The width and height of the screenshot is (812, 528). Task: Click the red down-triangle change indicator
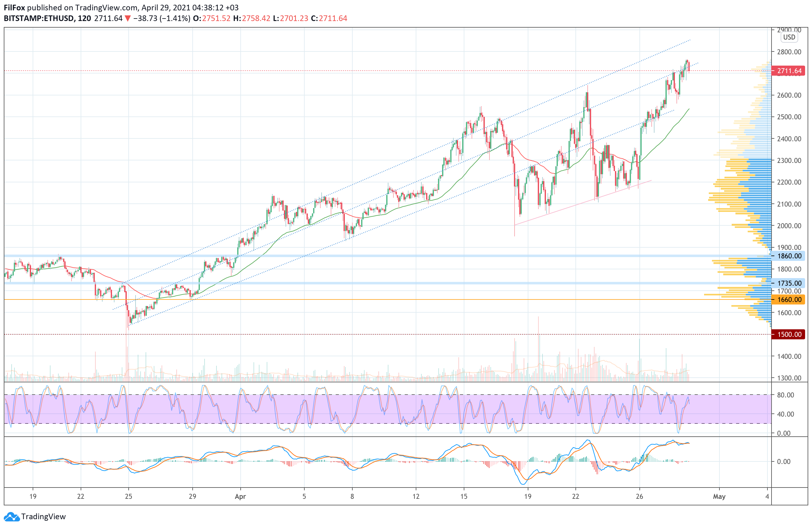(x=127, y=19)
